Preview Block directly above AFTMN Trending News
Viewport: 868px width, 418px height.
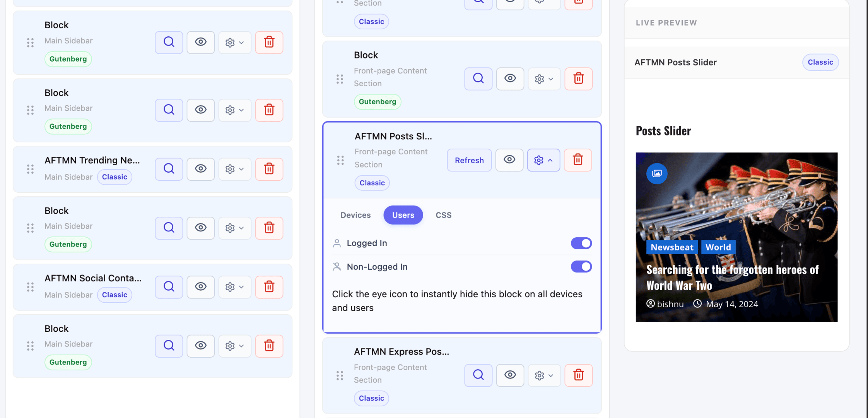point(169,110)
